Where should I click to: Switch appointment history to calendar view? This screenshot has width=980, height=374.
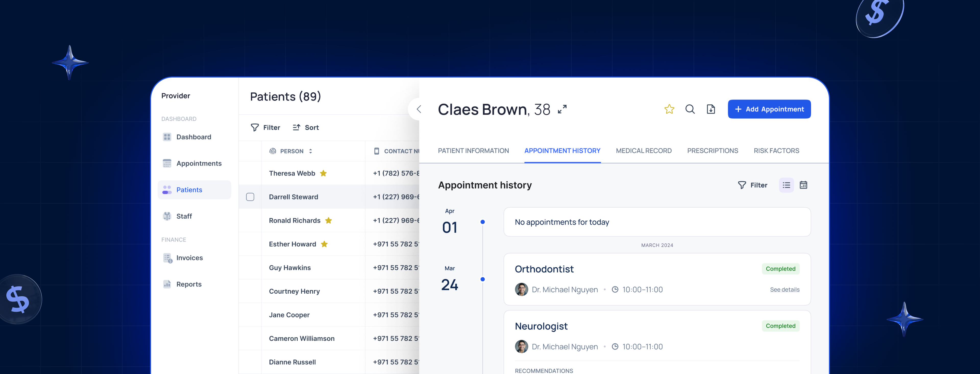click(803, 185)
